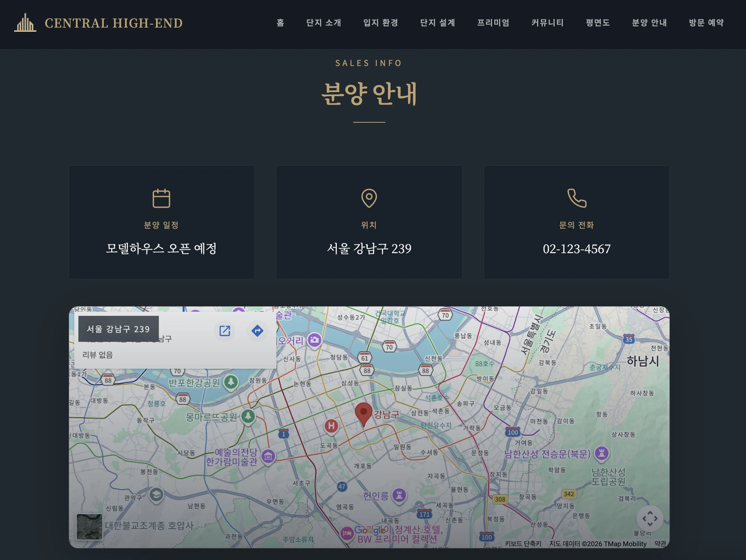The width and height of the screenshot is (746, 560).
Task: Open the 약관 terms link on map
Action: click(660, 544)
